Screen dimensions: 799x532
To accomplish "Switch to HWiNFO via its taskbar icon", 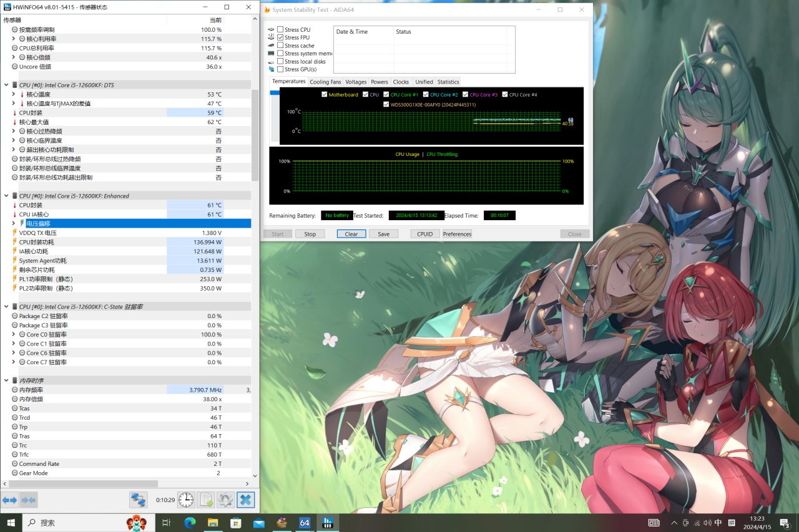I will pos(327,523).
